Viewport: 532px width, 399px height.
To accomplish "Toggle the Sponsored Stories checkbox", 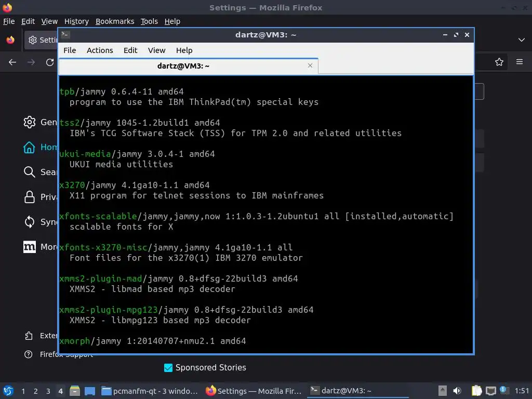I will pyautogui.click(x=168, y=368).
